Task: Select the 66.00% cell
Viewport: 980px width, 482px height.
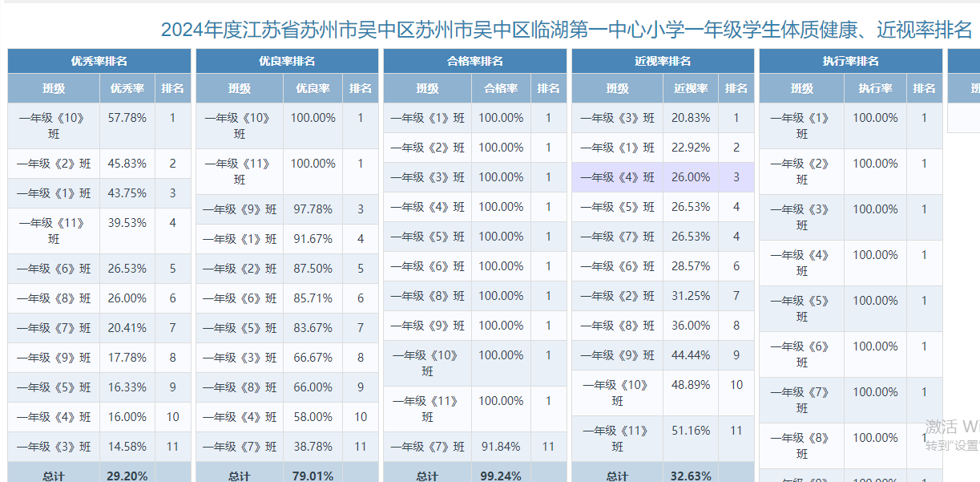Action: point(313,387)
